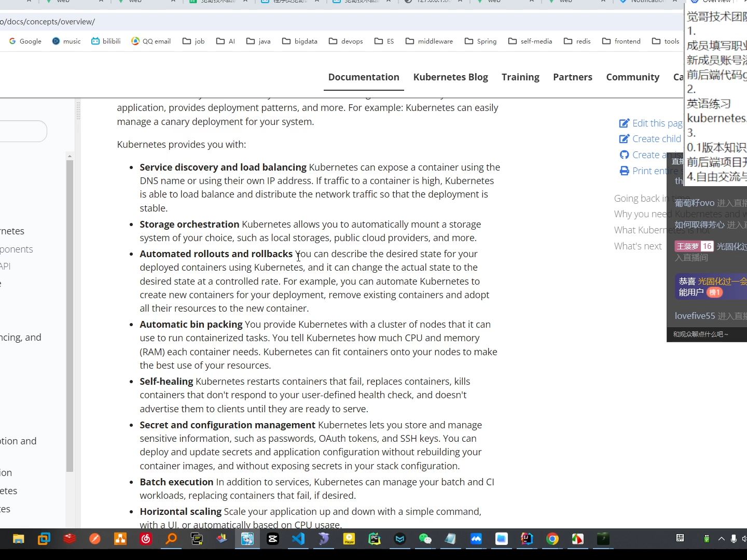
Task: Click the microphone icon in system tray
Action: pos(734,539)
